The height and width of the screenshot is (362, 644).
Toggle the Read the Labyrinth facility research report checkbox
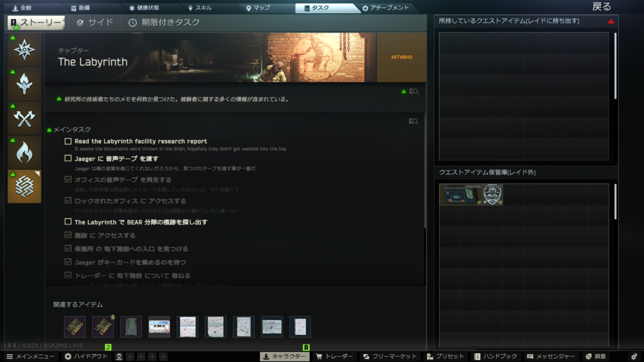[x=68, y=141]
